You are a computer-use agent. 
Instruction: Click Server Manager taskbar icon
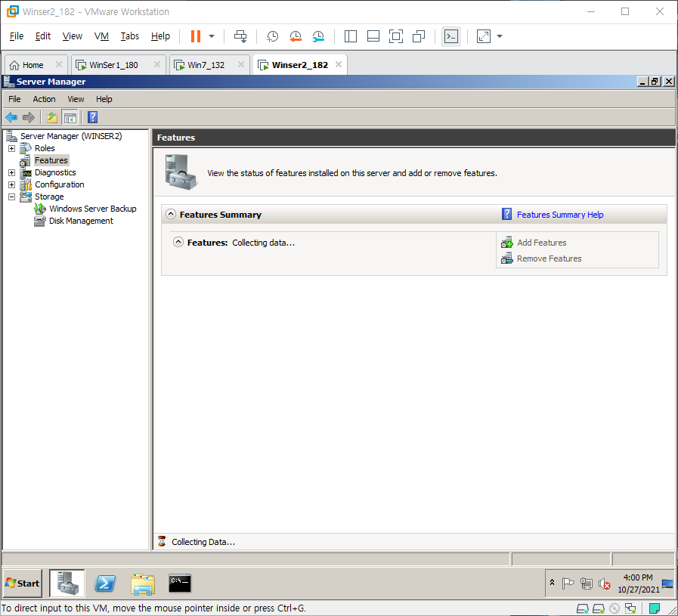click(67, 583)
